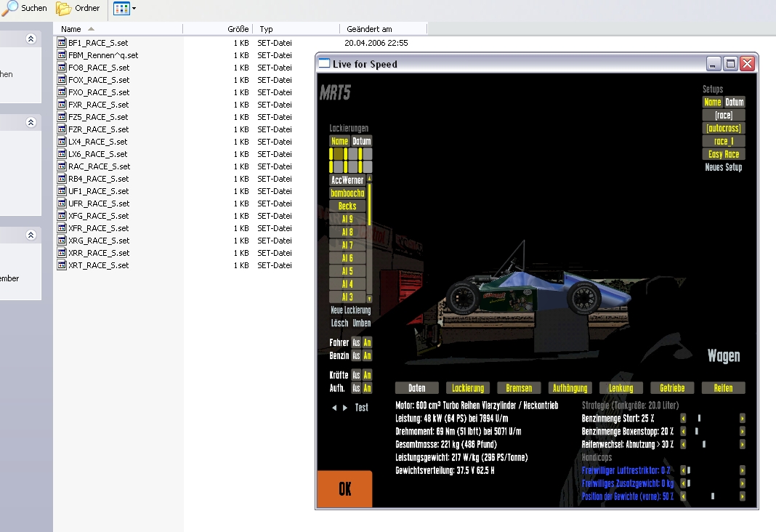Open the Getriebe tab

[673, 388]
